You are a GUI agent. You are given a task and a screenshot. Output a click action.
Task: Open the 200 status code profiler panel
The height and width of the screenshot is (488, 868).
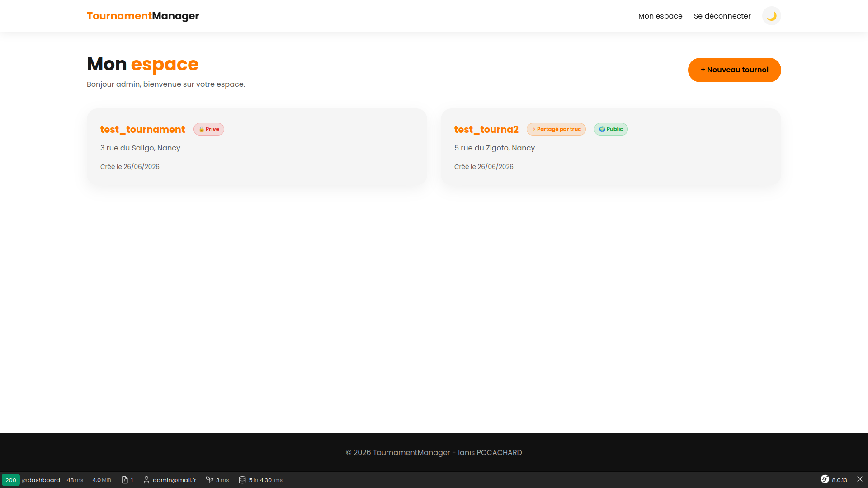pos(11,480)
